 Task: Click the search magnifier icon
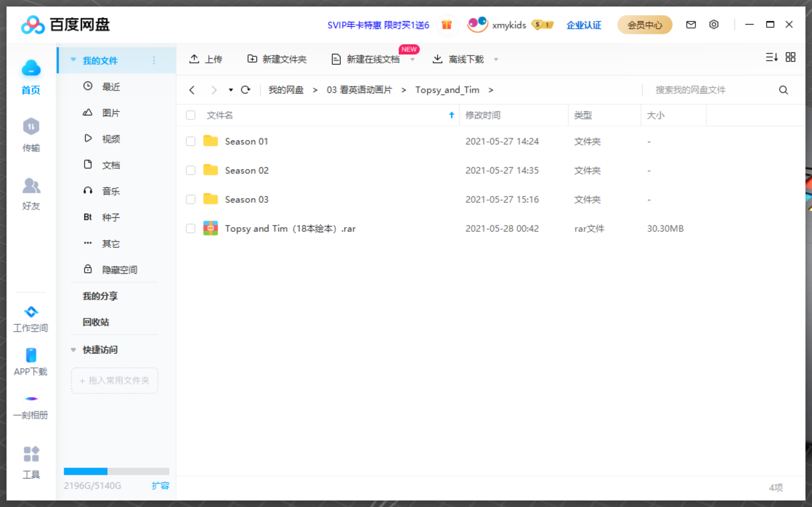coord(783,90)
